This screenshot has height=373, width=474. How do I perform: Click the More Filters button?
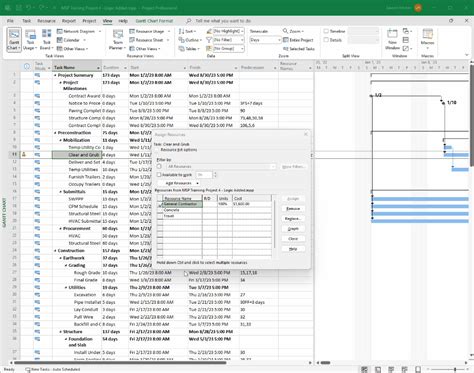tap(293, 166)
